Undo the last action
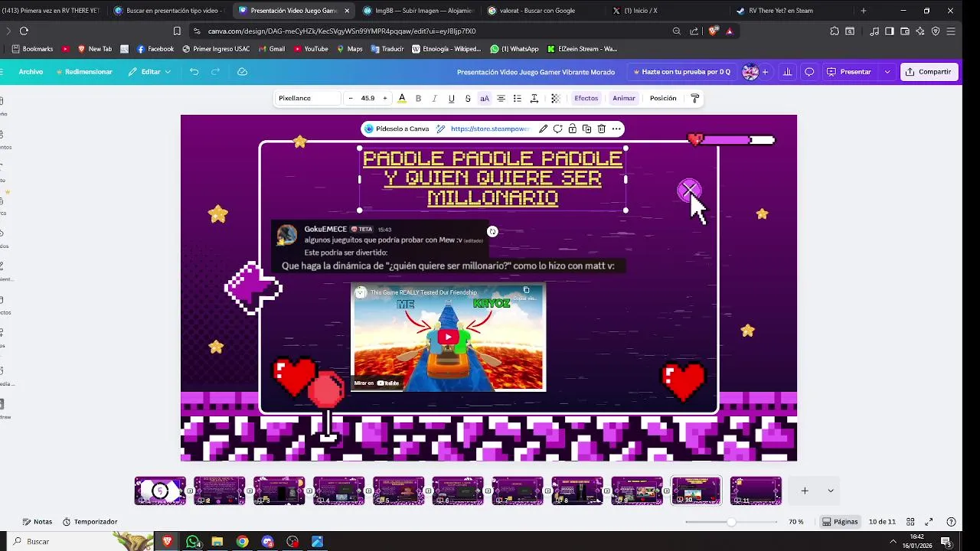980x551 pixels. [194, 71]
